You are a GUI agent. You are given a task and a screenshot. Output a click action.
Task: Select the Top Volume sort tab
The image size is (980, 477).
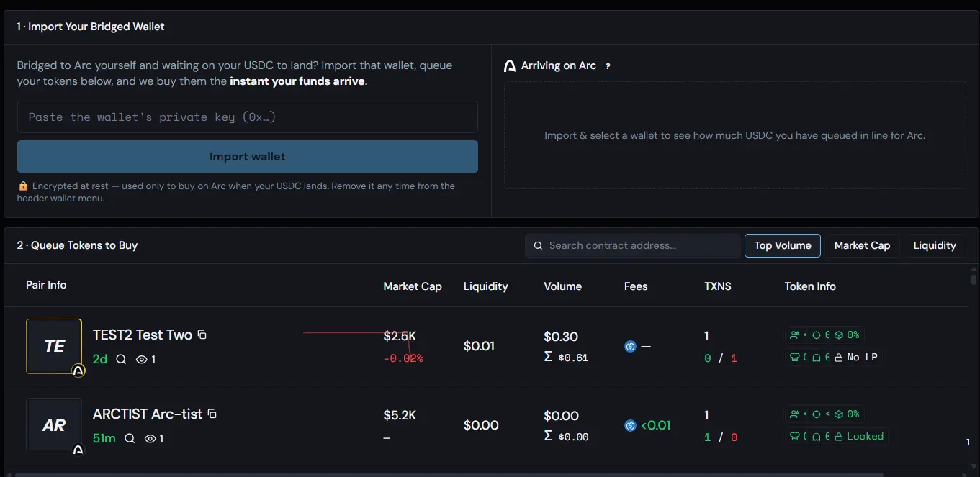pyautogui.click(x=783, y=245)
